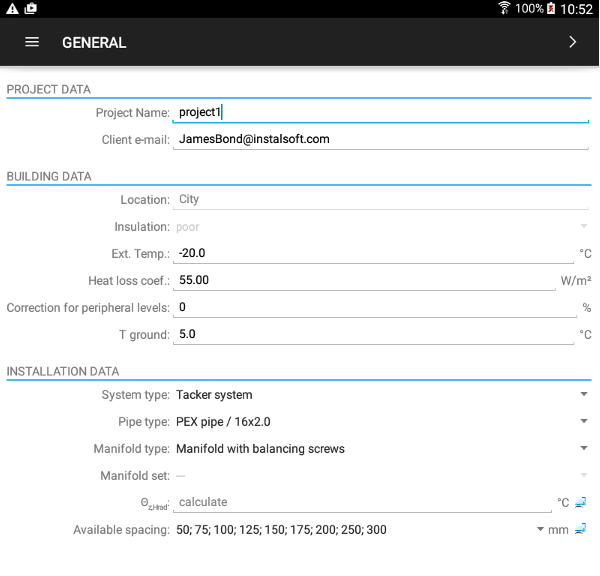Edit Correction for peripheral levels field
Screen dimensions: 600x576
click(x=374, y=308)
